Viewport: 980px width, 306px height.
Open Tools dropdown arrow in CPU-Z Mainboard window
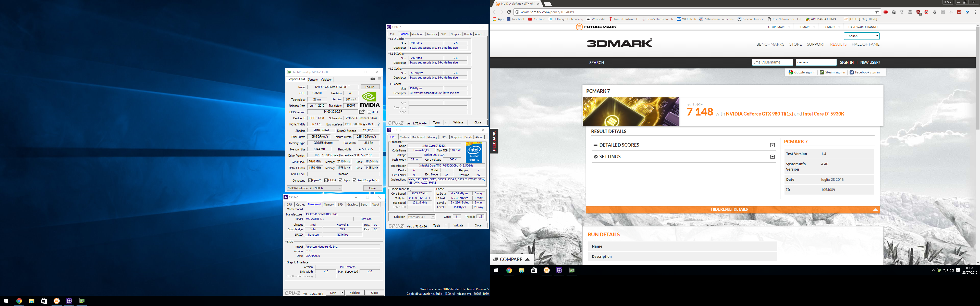[x=342, y=293]
